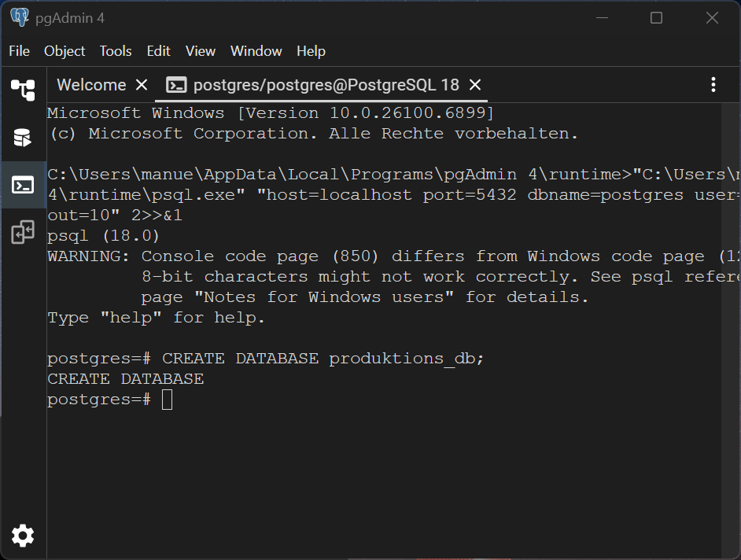
Task: Open the Window menu
Action: (x=256, y=51)
